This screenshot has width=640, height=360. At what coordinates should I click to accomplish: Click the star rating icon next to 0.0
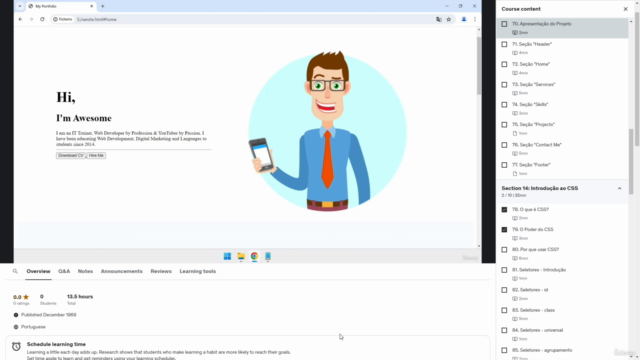click(26, 297)
